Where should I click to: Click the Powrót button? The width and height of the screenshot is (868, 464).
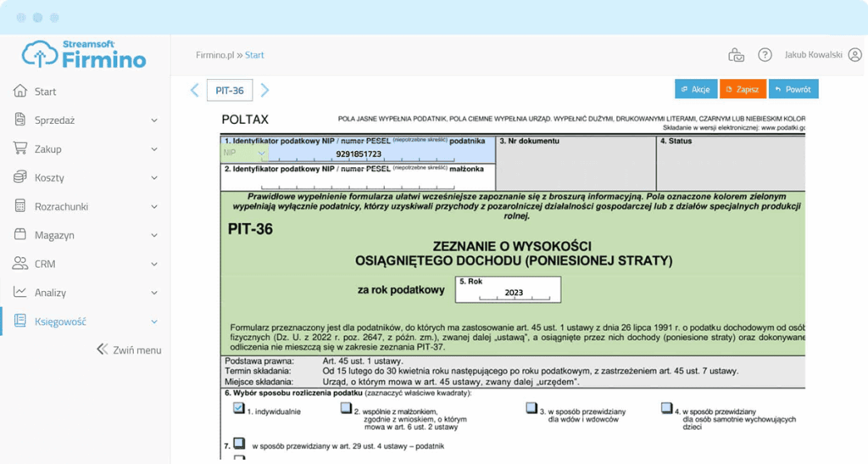(793, 89)
